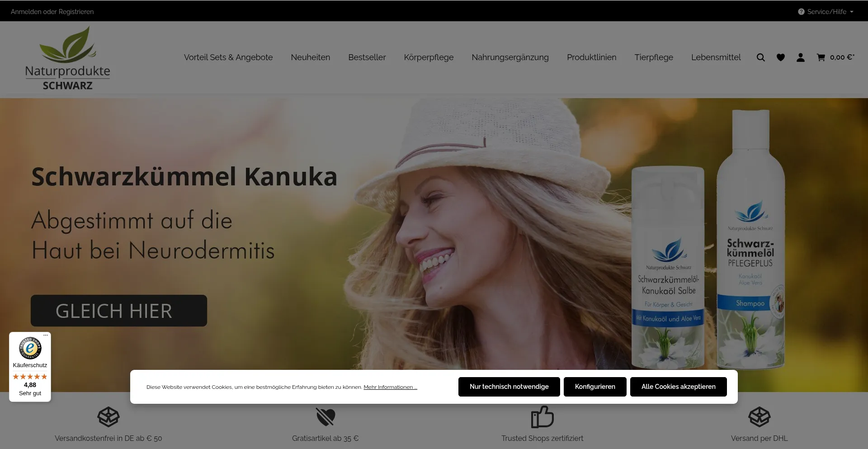Open the Nahrungsergänzung category
This screenshot has width=868, height=449.
[x=510, y=57]
